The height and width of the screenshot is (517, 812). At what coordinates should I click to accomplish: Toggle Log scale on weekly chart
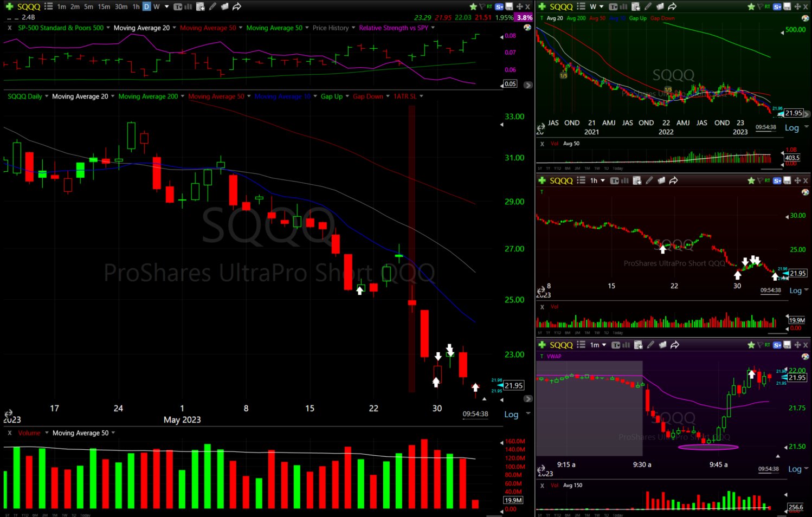[x=791, y=128]
